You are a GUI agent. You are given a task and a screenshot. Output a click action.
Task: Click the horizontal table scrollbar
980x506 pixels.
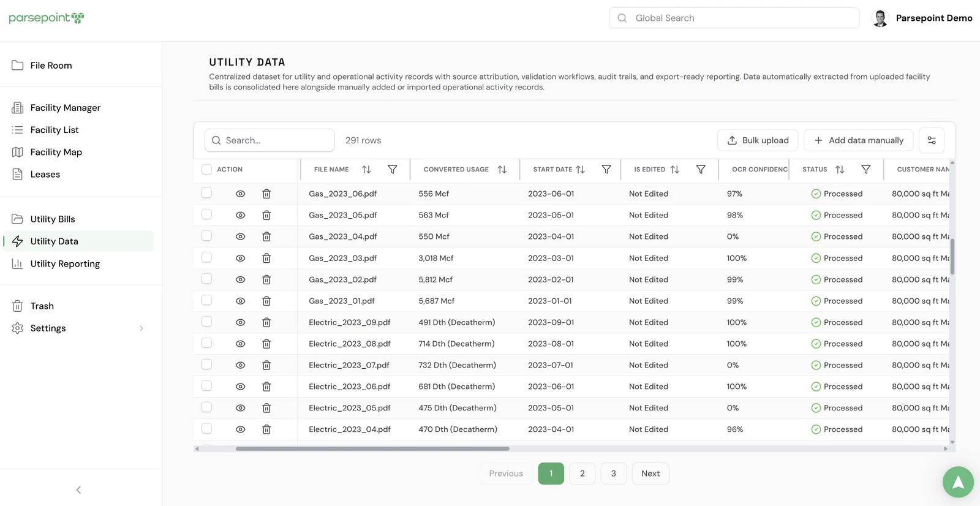pyautogui.click(x=372, y=449)
